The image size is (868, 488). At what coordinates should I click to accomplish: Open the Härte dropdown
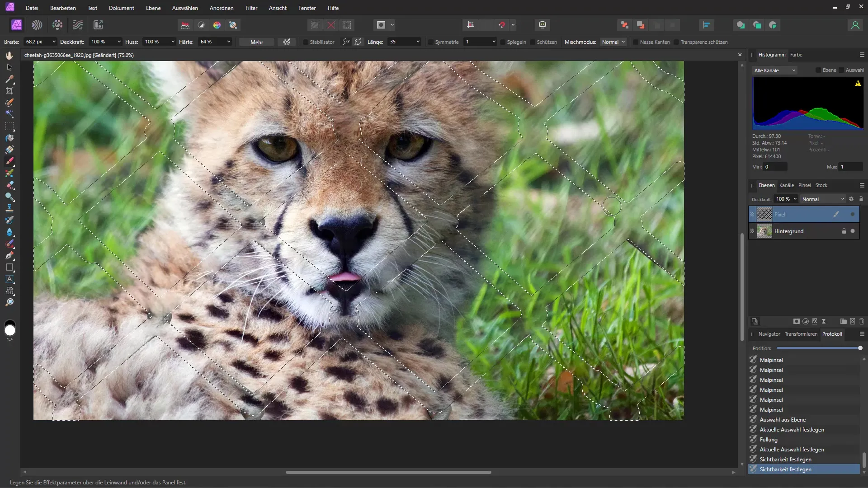[228, 42]
